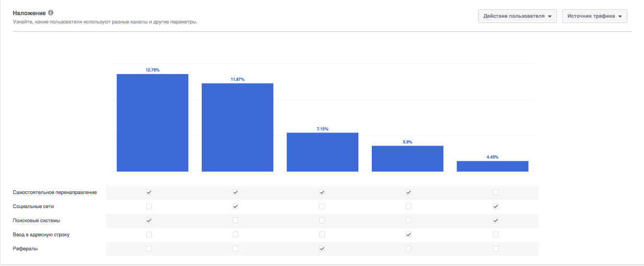Image resolution: width=644 pixels, height=266 pixels.
Task: Click the Рефералы row label
Action: tap(25, 249)
